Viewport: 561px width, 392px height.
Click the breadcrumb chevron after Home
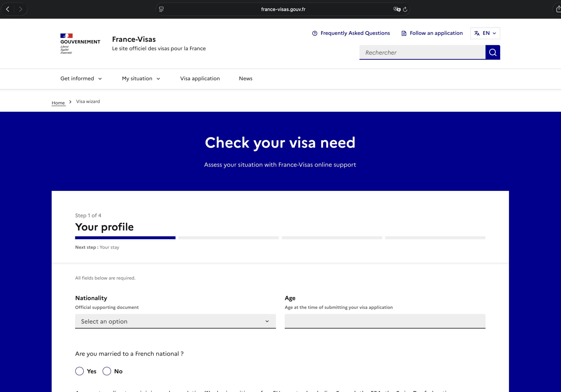(x=70, y=102)
